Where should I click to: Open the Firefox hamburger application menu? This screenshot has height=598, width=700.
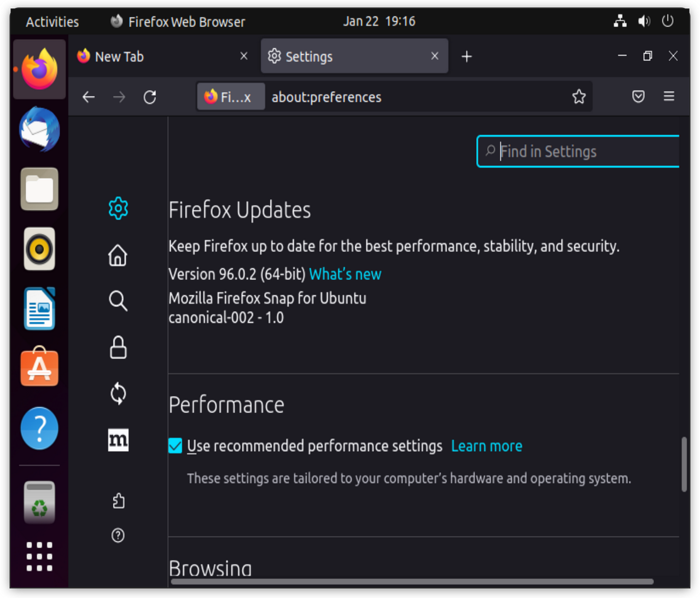[669, 97]
